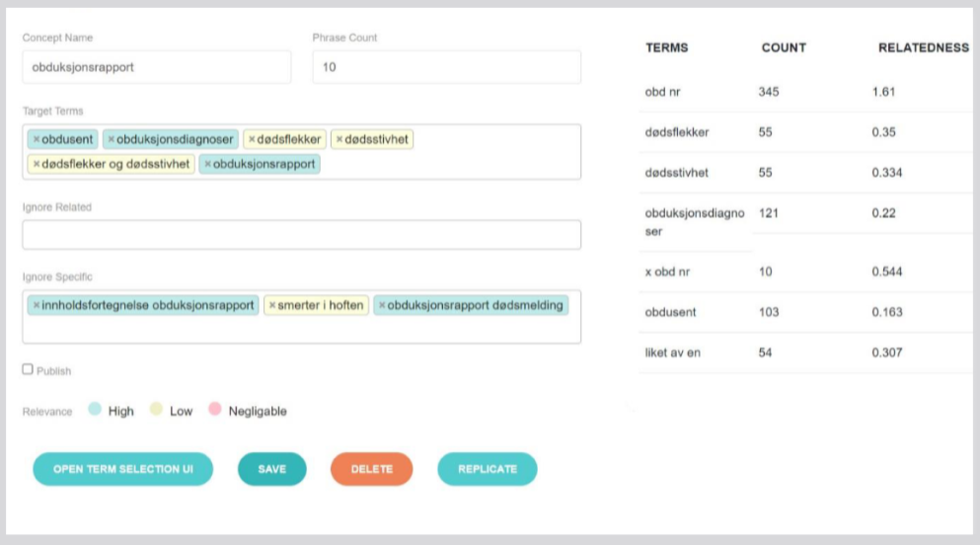This screenshot has width=980, height=545.
Task: Remove the dødsflekker og dødsstivhet tag
Action: click(37, 164)
